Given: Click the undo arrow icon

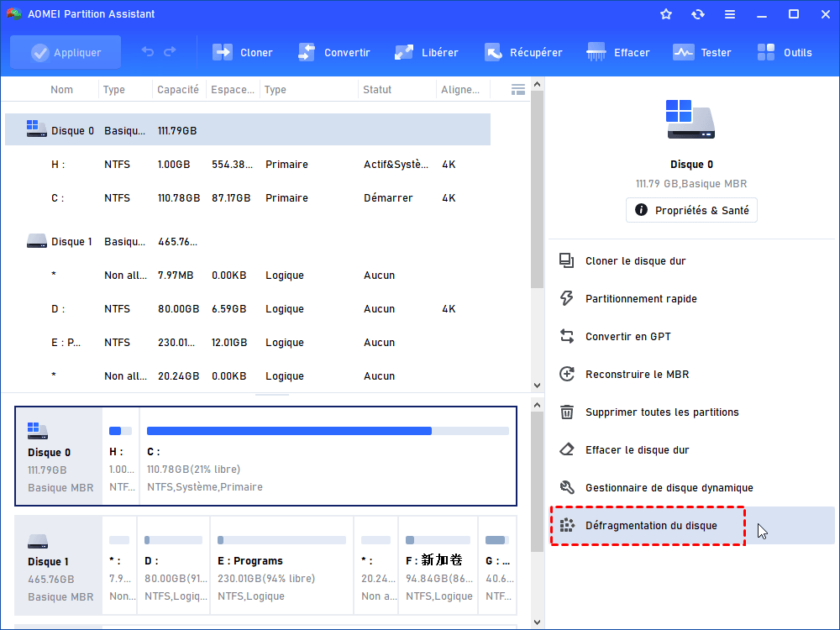Looking at the screenshot, I should [147, 51].
